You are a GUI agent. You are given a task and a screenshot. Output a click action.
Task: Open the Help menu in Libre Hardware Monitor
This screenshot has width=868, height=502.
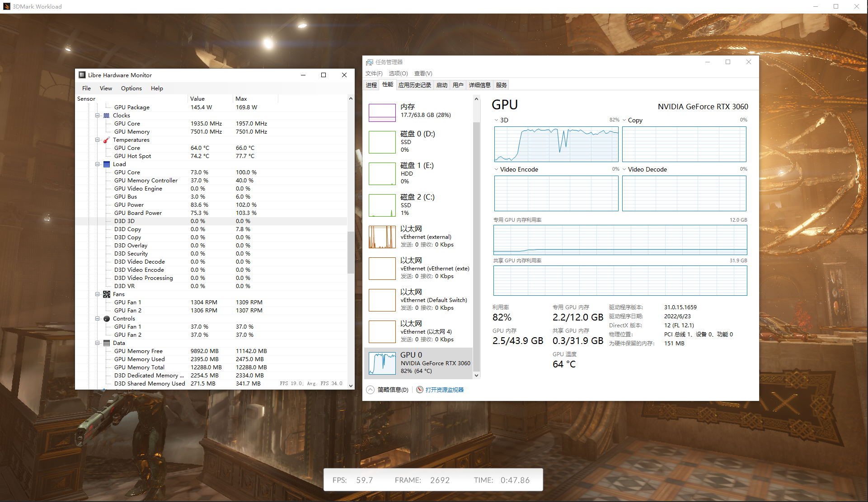pyautogui.click(x=157, y=88)
